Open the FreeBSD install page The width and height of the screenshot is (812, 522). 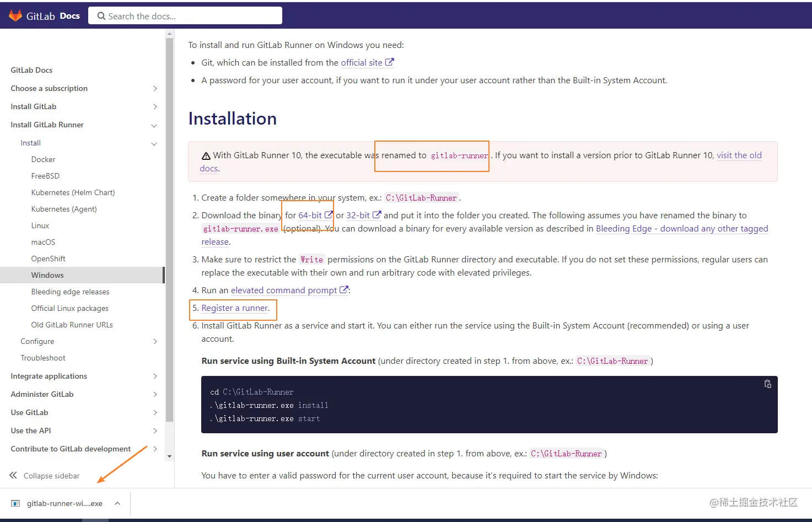point(45,176)
